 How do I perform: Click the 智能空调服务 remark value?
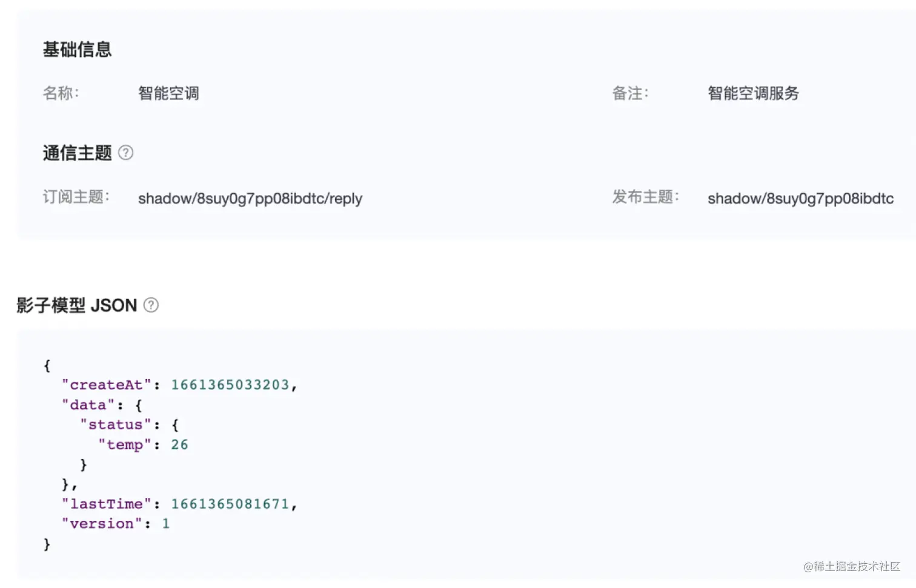click(753, 93)
